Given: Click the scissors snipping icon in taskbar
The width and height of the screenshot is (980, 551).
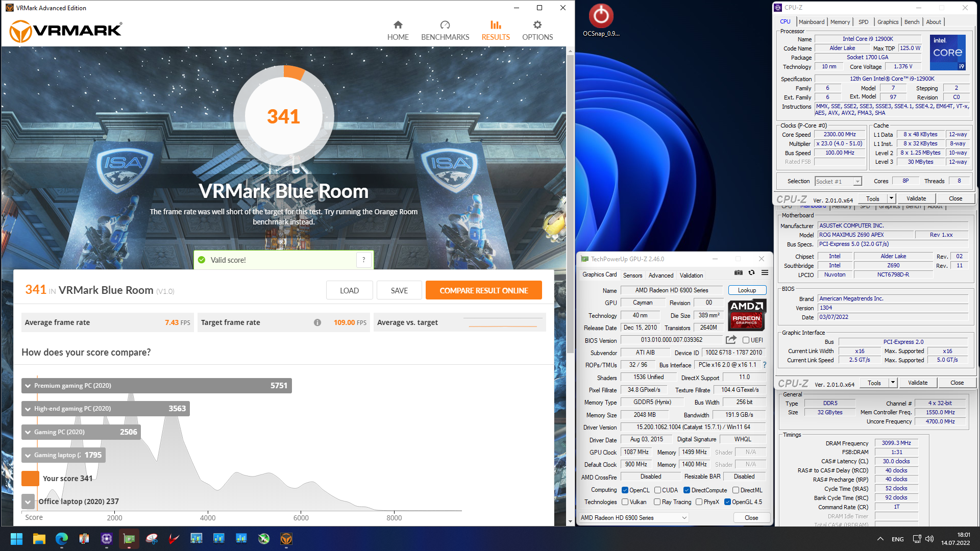Looking at the screenshot, I should click(152, 539).
